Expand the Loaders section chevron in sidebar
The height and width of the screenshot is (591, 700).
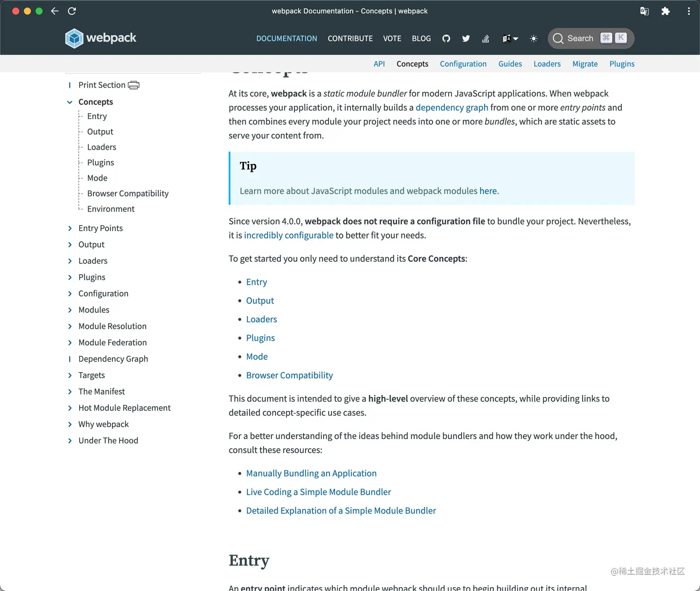70,261
